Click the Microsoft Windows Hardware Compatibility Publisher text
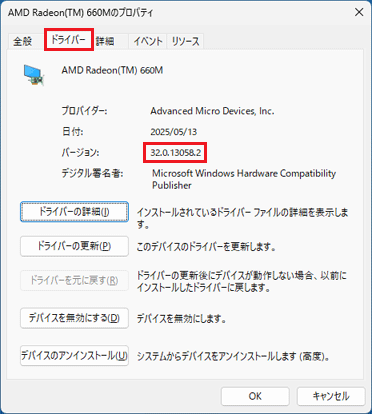 tap(244, 179)
